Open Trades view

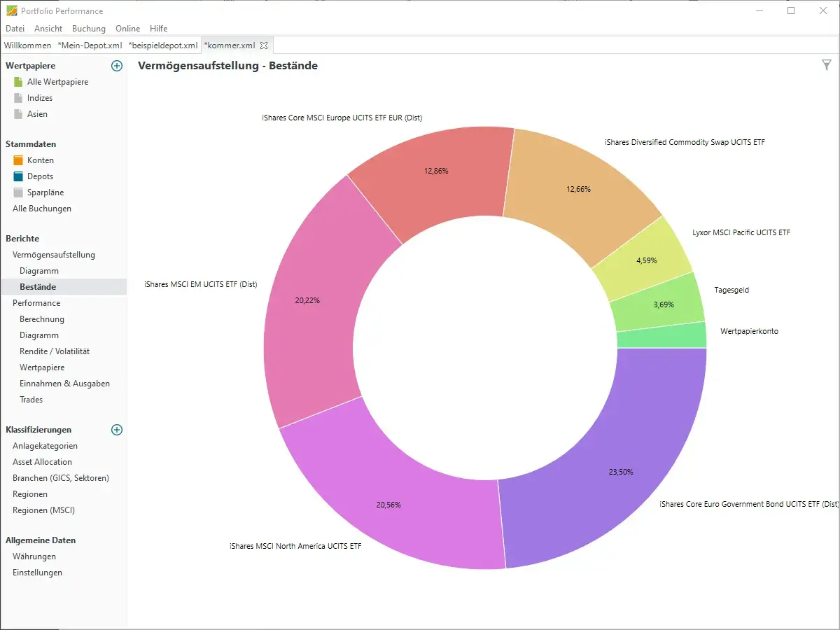tap(31, 400)
